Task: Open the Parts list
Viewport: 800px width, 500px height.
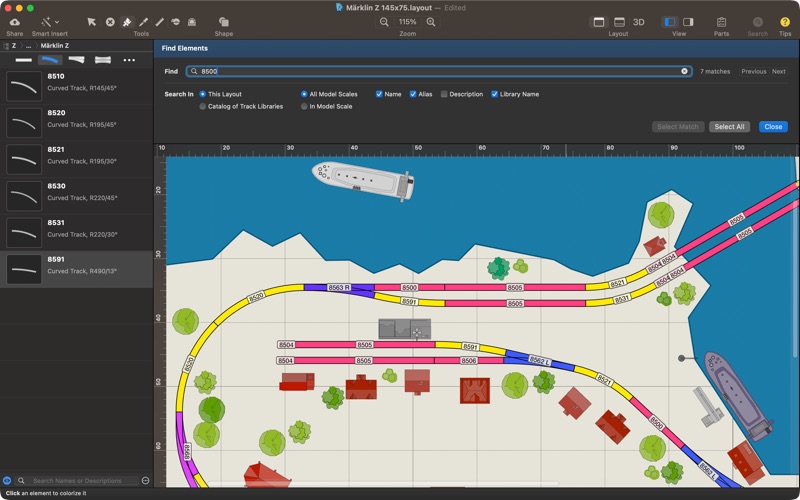Action: click(721, 22)
